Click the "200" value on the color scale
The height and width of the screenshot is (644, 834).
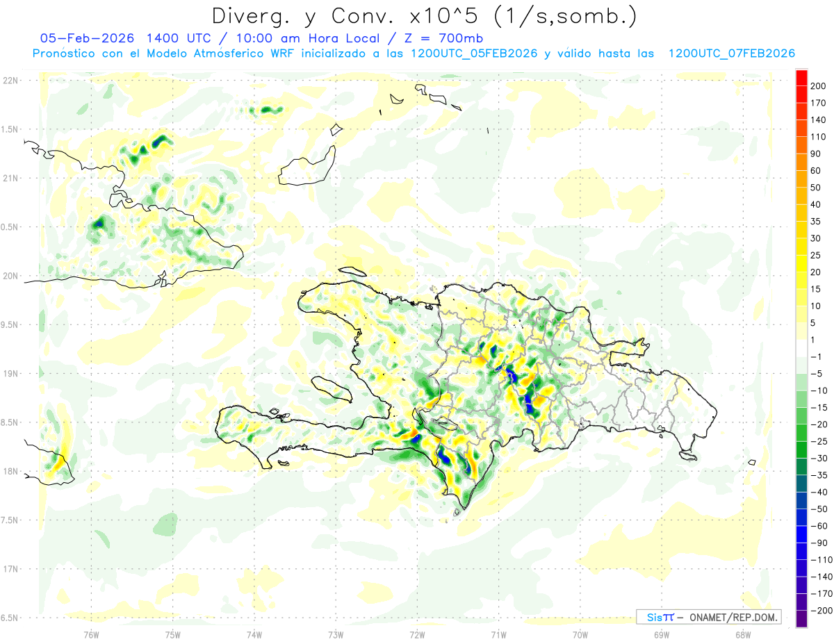point(819,86)
